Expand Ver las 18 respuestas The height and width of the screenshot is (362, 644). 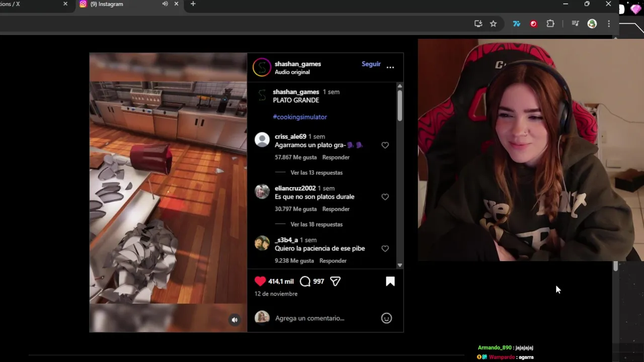[316, 224]
